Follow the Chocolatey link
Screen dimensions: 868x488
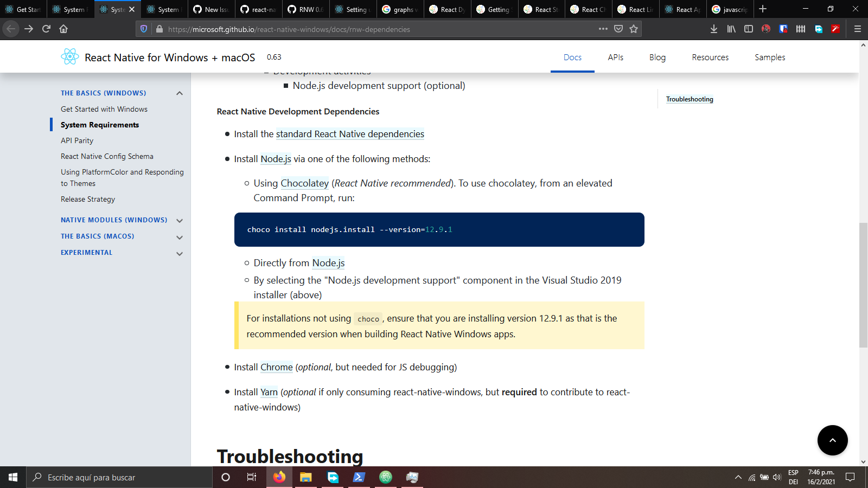tap(304, 183)
